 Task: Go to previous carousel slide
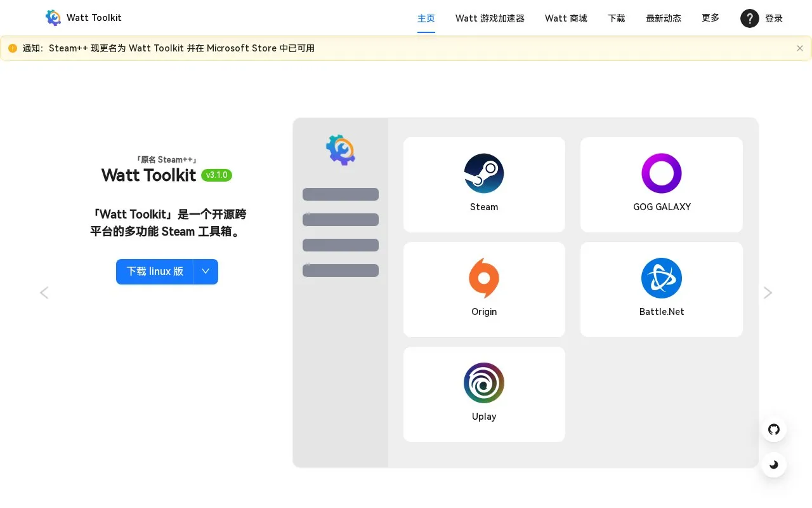[x=44, y=293]
